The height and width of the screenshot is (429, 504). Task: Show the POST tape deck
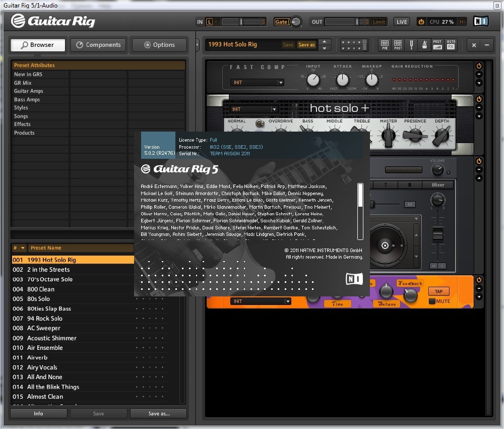tap(398, 45)
